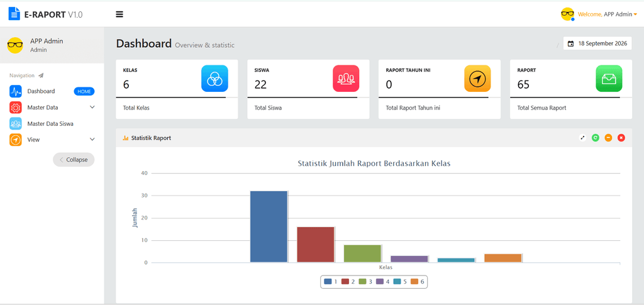Viewport: 644px width, 305px height.
Task: Toggle the hamburger sidebar menu
Action: [119, 14]
